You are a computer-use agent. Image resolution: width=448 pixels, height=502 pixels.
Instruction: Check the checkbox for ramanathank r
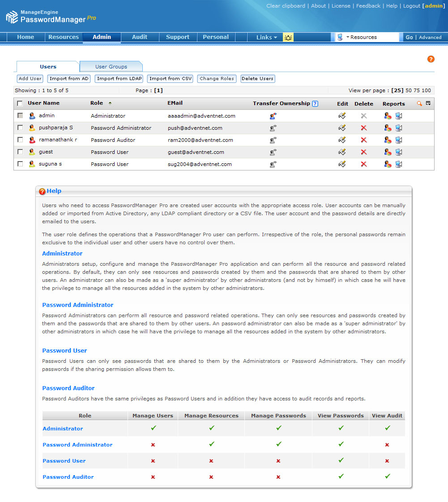(x=20, y=140)
